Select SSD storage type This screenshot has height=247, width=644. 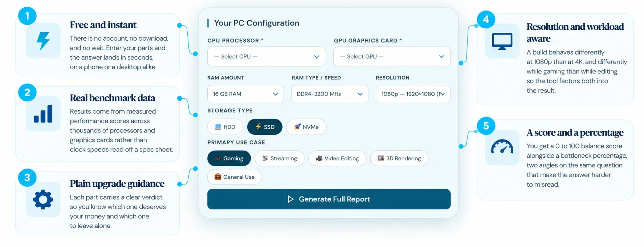click(265, 127)
